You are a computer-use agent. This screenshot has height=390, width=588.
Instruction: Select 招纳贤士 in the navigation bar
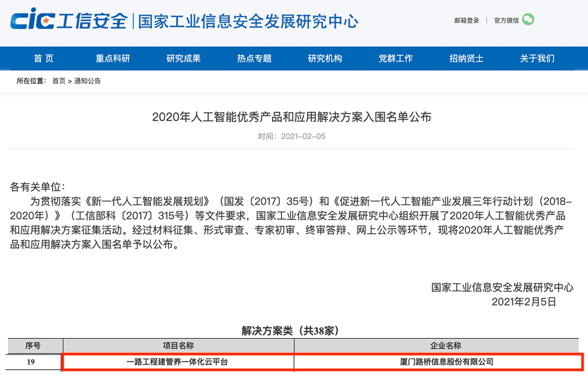tap(467, 59)
